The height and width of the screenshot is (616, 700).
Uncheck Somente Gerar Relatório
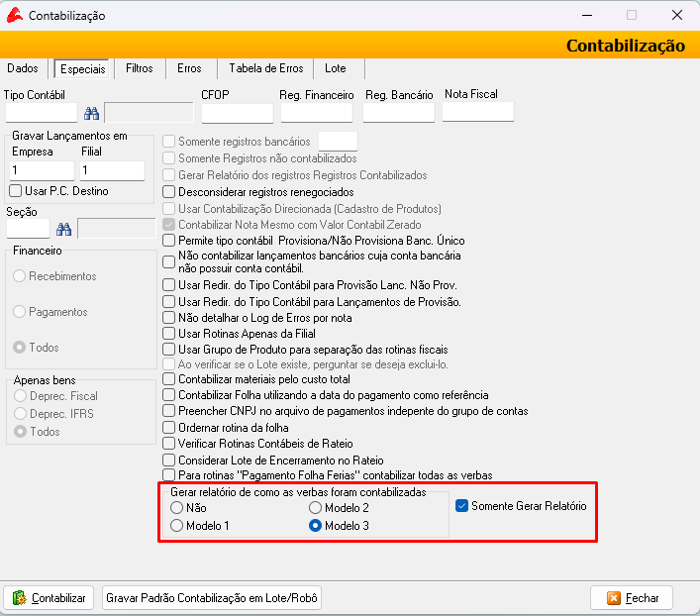[x=461, y=506]
